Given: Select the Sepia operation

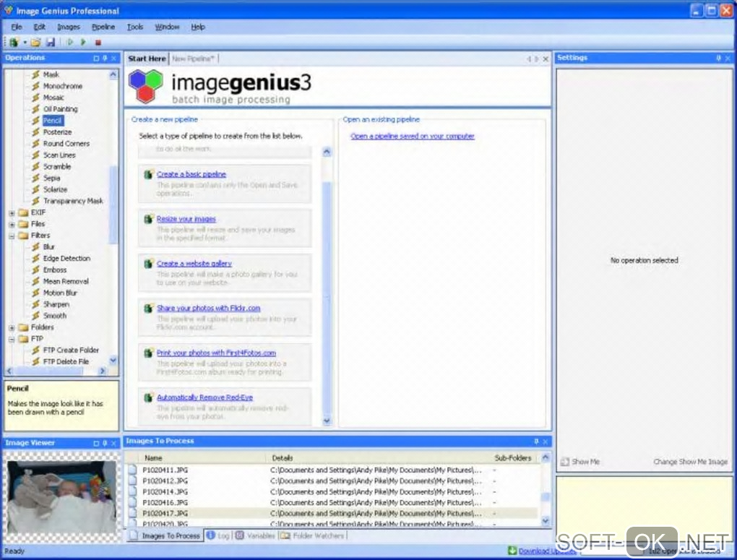Looking at the screenshot, I should (x=51, y=178).
